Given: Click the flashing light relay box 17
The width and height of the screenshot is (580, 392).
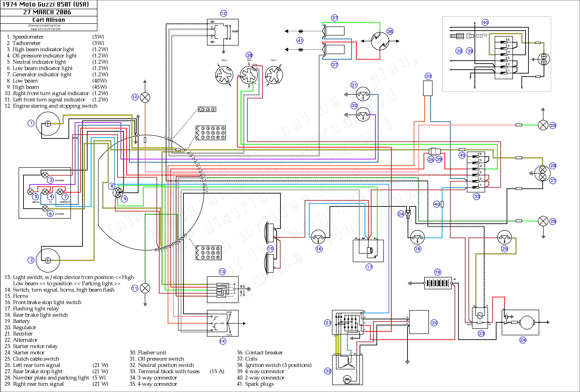Looking at the screenshot, I should (368, 251).
